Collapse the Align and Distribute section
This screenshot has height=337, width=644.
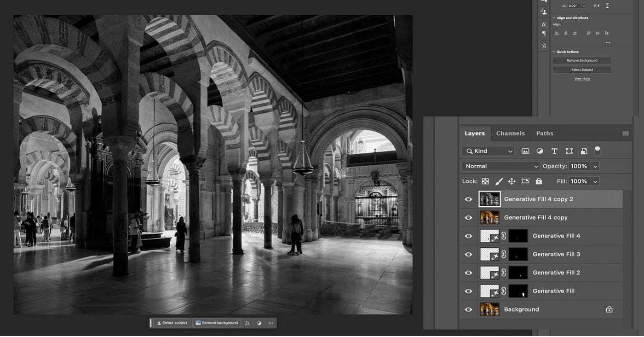[554, 18]
